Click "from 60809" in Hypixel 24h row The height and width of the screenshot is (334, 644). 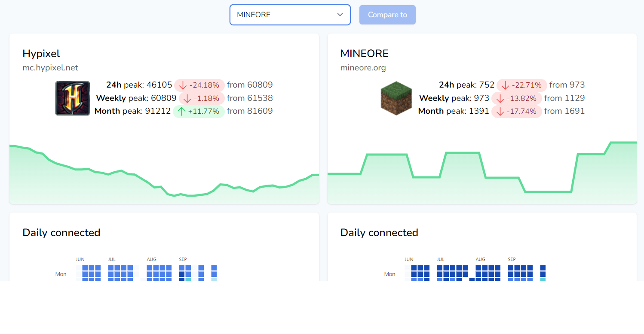click(x=250, y=85)
